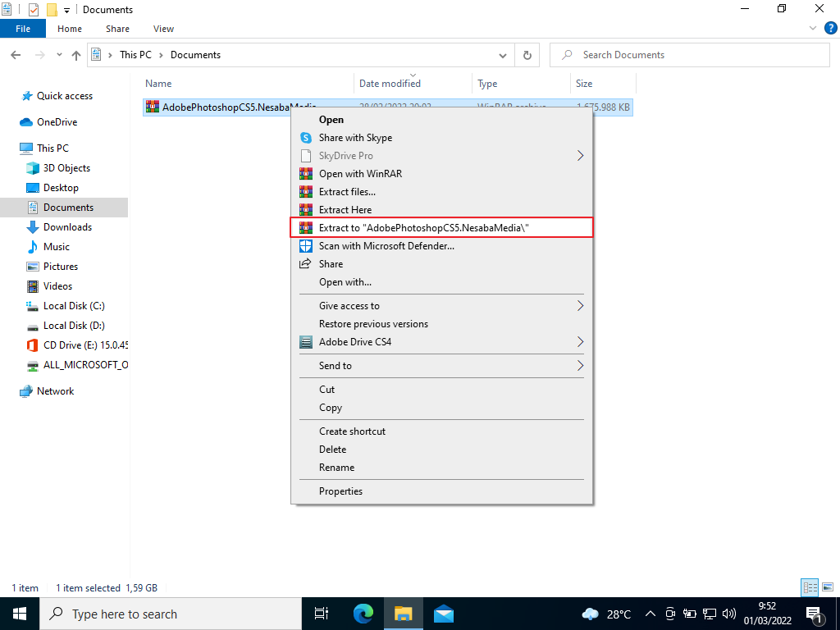Click This PC in address breadcrumb

135,55
